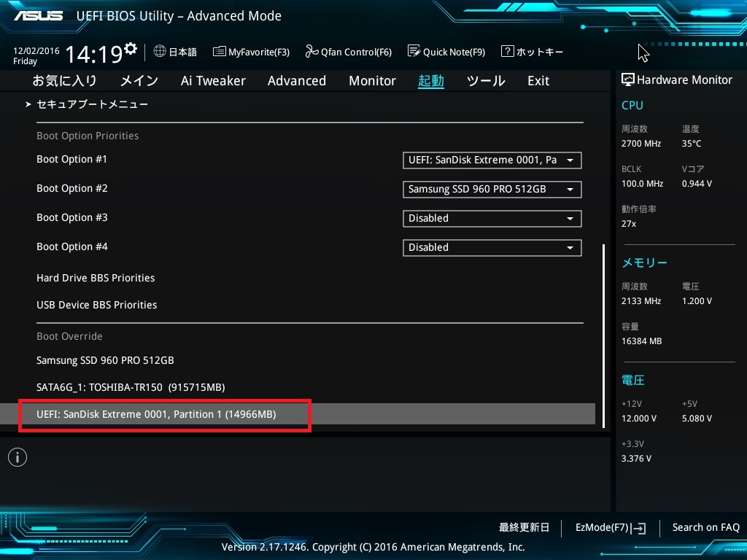This screenshot has height=560, width=747.
Task: Click the Hardware Monitor title
Action: coord(684,79)
